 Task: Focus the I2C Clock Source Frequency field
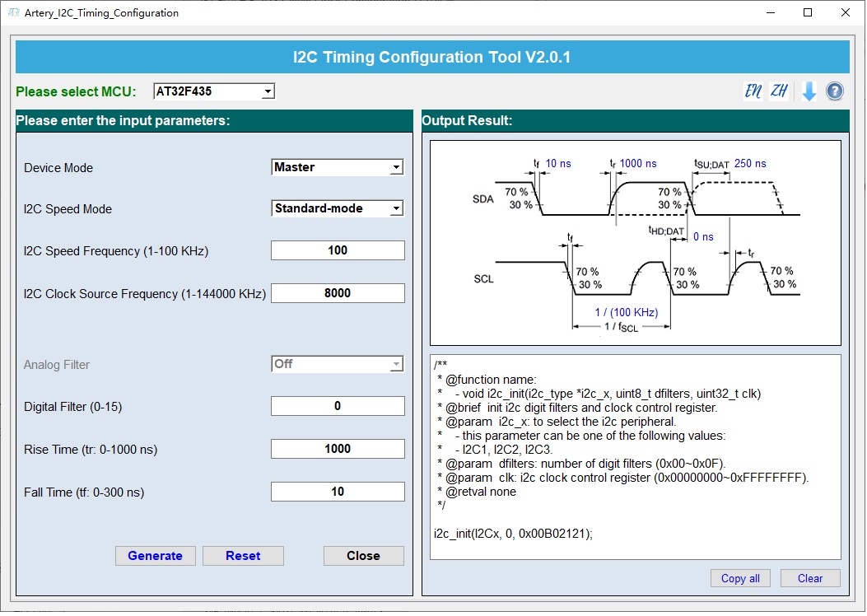tap(338, 293)
